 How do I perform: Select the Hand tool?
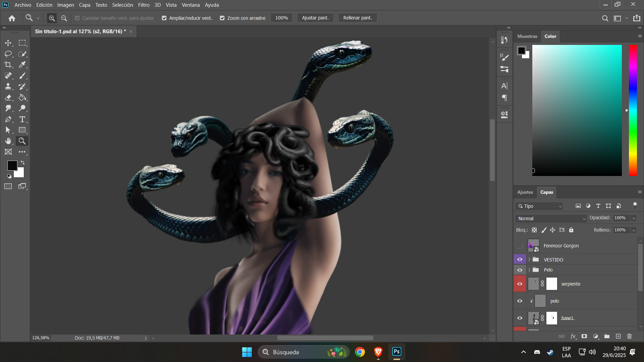[x=8, y=141]
